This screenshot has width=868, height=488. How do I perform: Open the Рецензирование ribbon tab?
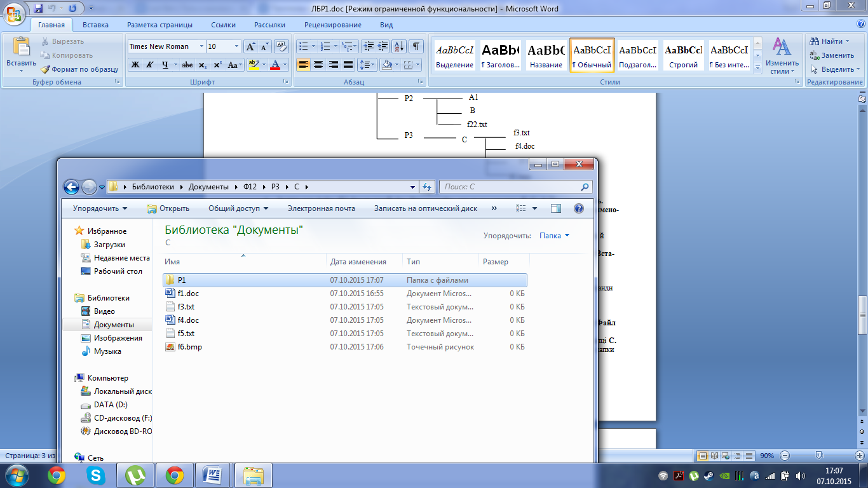click(x=332, y=25)
